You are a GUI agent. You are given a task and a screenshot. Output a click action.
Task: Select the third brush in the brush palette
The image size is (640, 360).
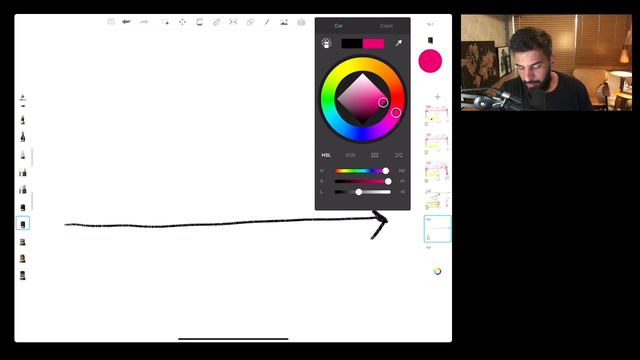point(23,155)
